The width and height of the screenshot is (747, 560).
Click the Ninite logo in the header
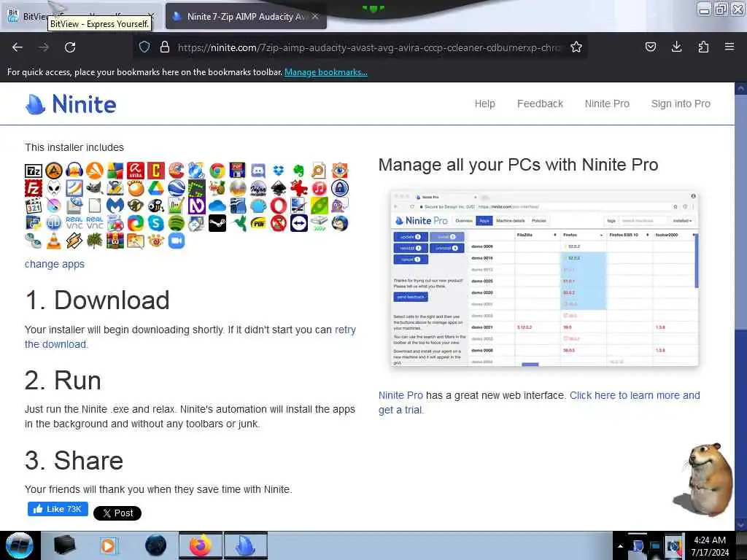tap(71, 104)
